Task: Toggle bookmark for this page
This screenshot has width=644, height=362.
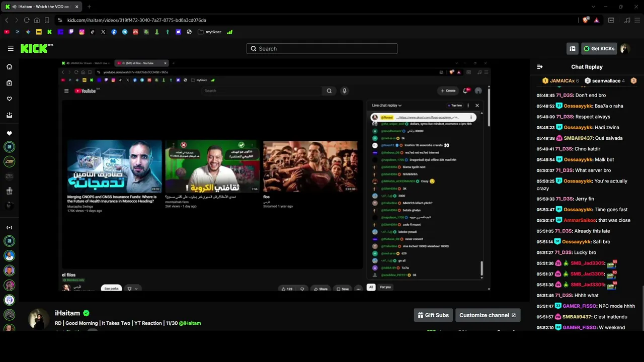Action: 47,20
